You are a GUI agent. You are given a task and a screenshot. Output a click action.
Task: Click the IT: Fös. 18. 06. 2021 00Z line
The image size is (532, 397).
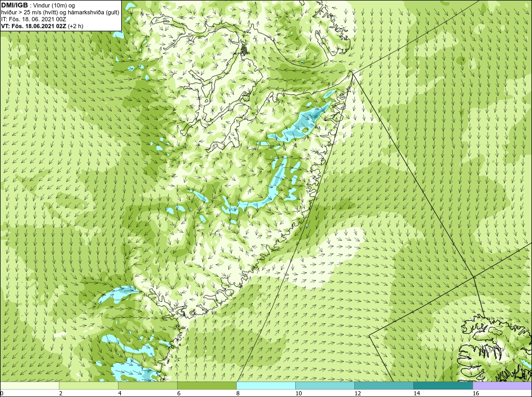(x=34, y=19)
